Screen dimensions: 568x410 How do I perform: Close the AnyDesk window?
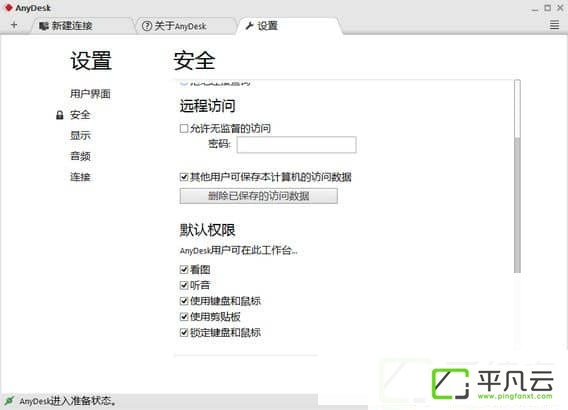coord(560,8)
